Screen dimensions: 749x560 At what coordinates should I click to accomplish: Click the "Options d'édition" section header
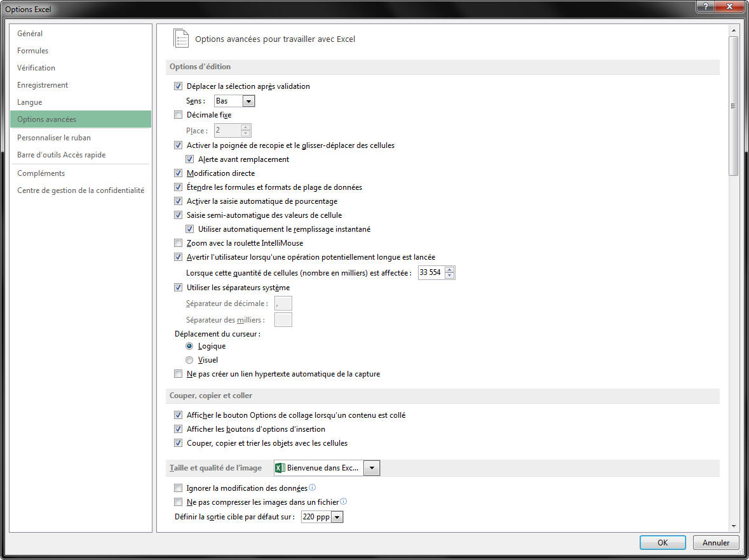(442, 67)
